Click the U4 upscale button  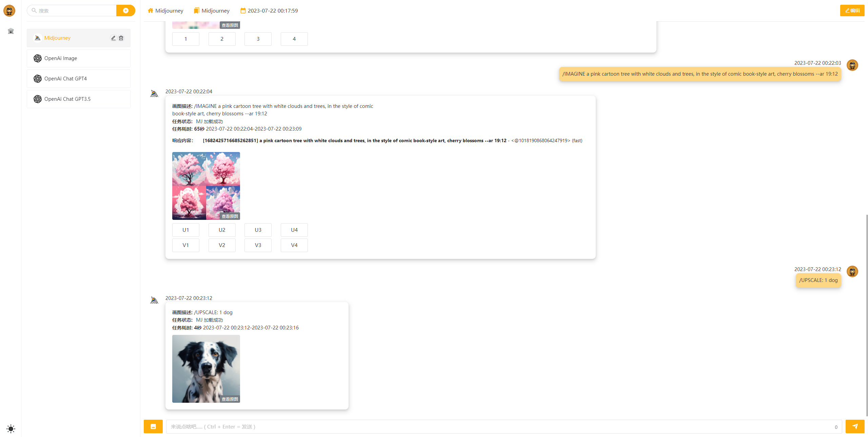294,230
